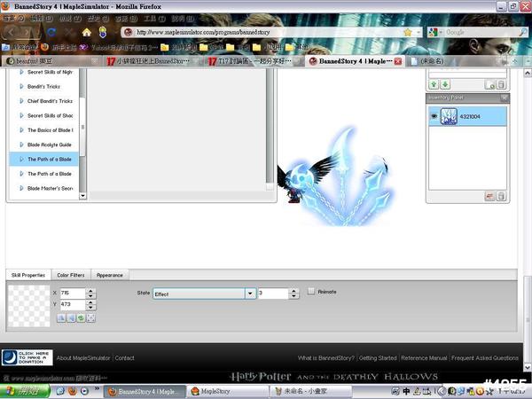Enable the Animate checkbox
The image size is (532, 399).
tap(311, 292)
